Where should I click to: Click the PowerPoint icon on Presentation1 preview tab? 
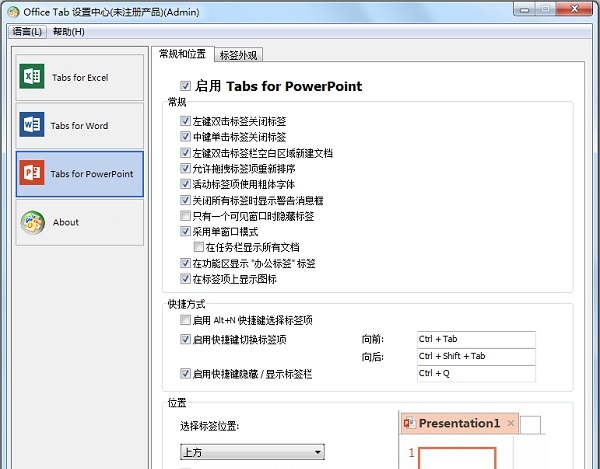coord(409,423)
